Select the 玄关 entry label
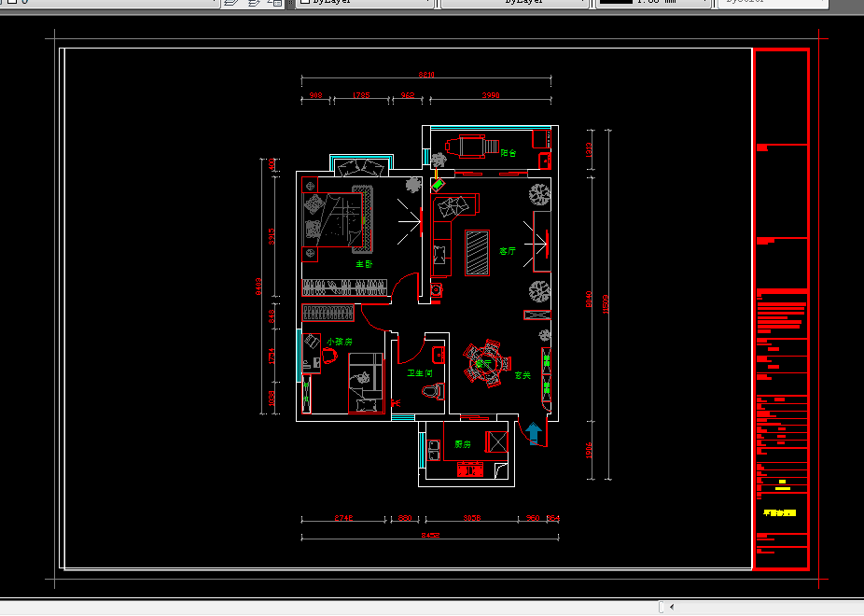 click(523, 375)
